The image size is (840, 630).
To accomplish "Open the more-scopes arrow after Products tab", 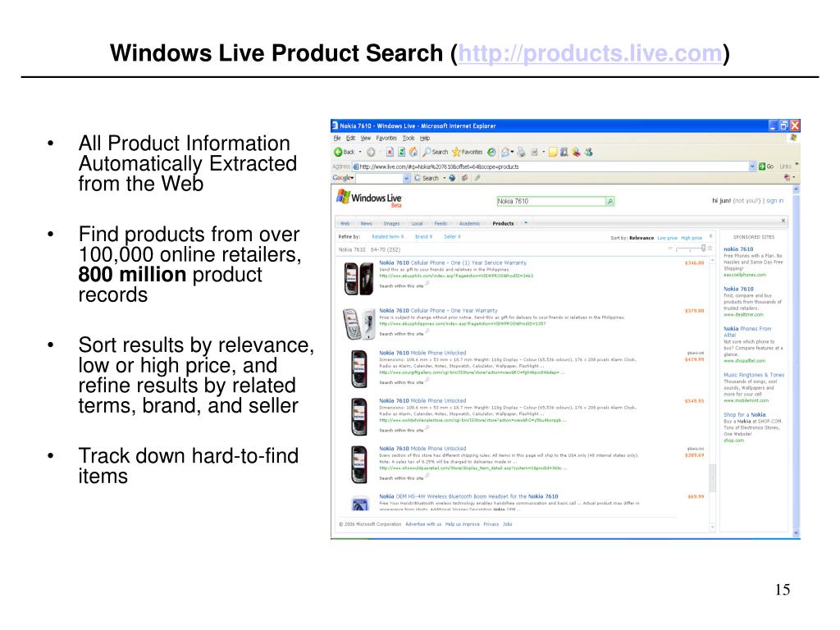I will click(x=526, y=223).
